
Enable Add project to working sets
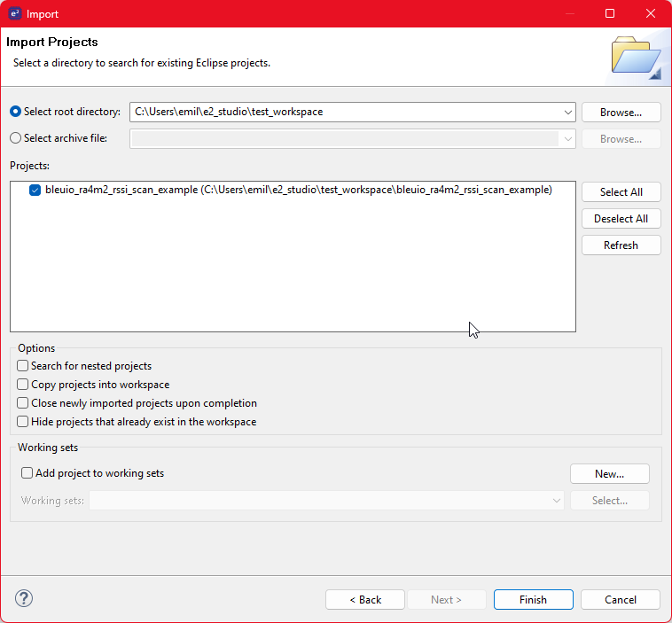(27, 473)
